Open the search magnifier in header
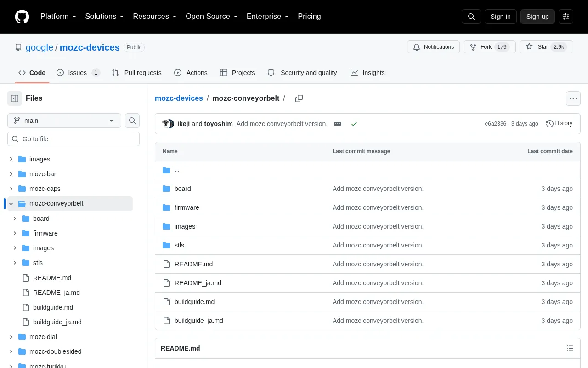The height and width of the screenshot is (368, 588). (x=471, y=17)
